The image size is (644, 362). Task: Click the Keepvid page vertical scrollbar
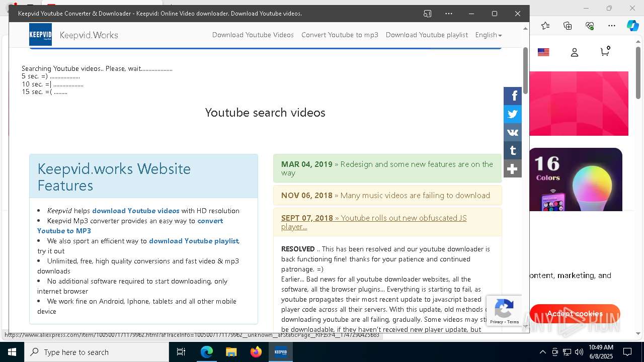tap(526, 70)
